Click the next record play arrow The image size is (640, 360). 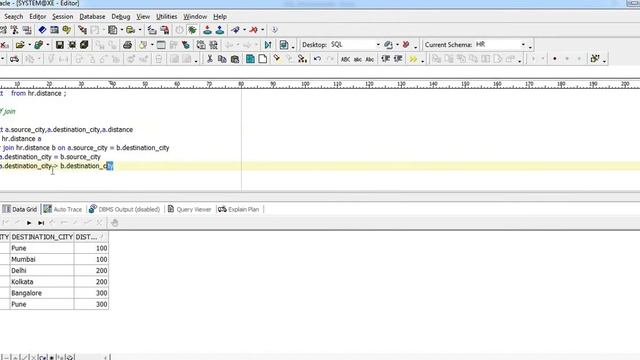click(29, 223)
